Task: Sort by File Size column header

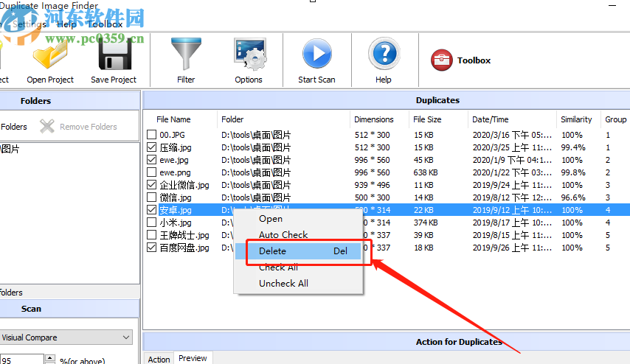Action: [427, 119]
